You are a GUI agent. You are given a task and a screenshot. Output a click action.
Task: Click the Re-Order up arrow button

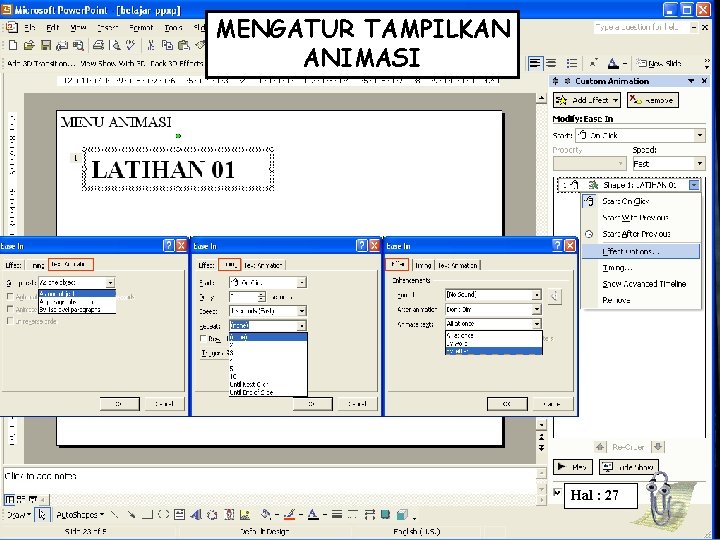click(x=600, y=446)
